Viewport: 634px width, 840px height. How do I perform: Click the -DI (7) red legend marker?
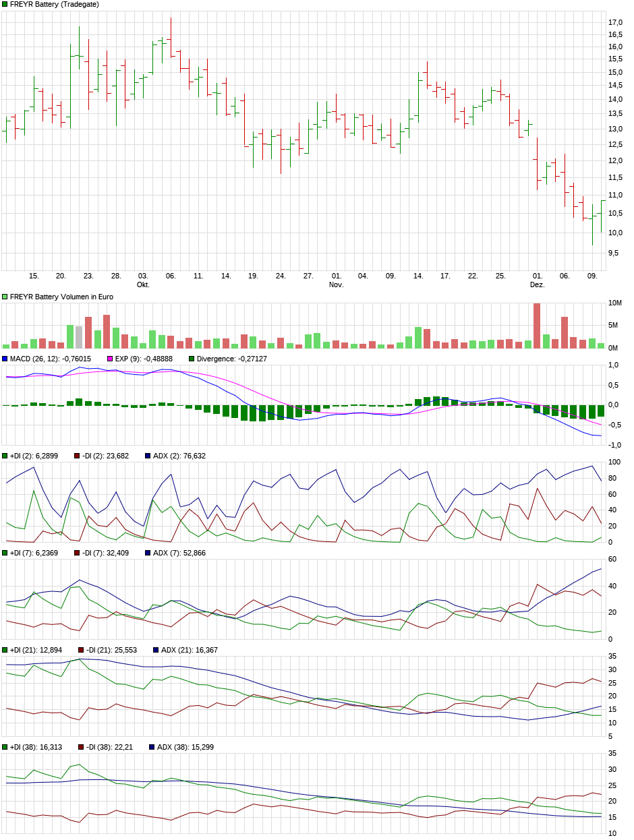point(78,553)
